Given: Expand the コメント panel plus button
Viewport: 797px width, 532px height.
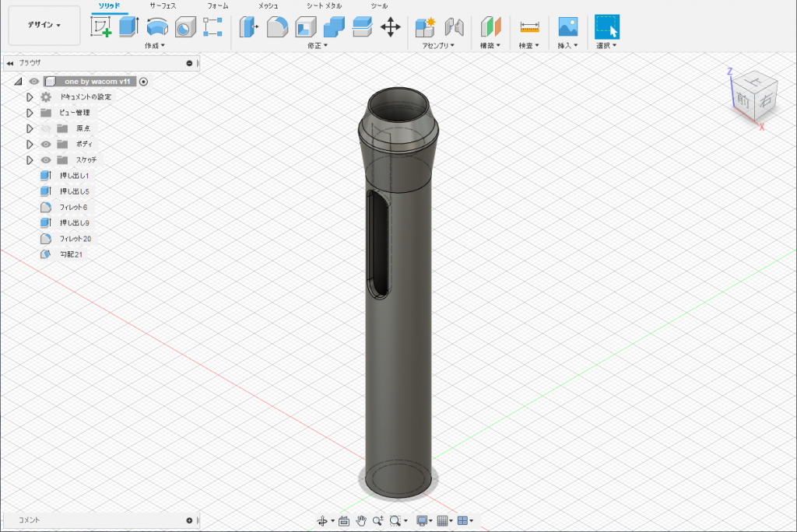Looking at the screenshot, I should [x=189, y=520].
